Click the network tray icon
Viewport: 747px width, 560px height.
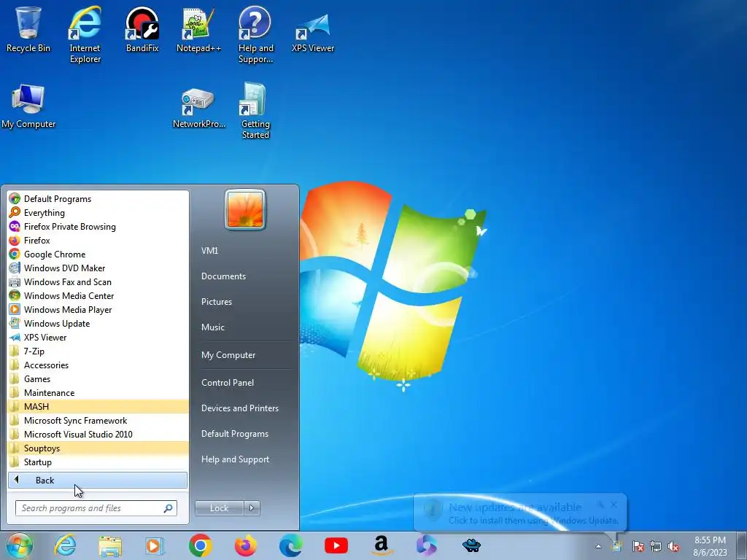[x=656, y=546]
